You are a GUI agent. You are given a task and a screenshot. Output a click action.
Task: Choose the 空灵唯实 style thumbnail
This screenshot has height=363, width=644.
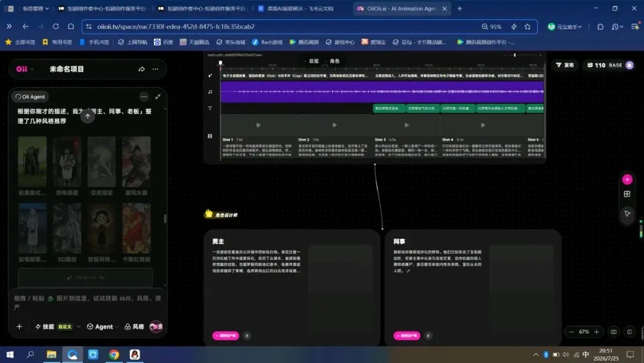[x=101, y=162]
